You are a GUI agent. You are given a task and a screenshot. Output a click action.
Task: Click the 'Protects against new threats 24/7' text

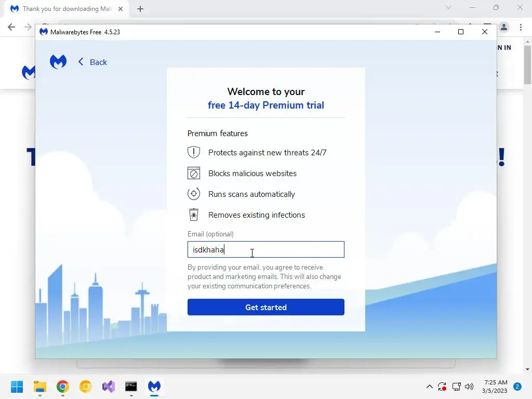[268, 153]
